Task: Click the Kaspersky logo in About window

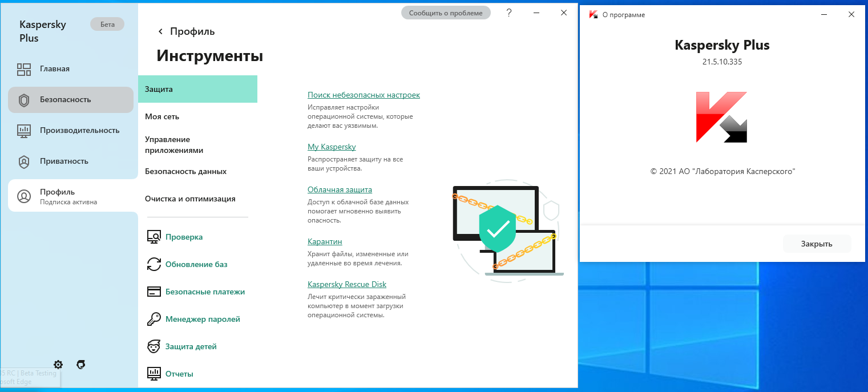Action: coord(721,117)
